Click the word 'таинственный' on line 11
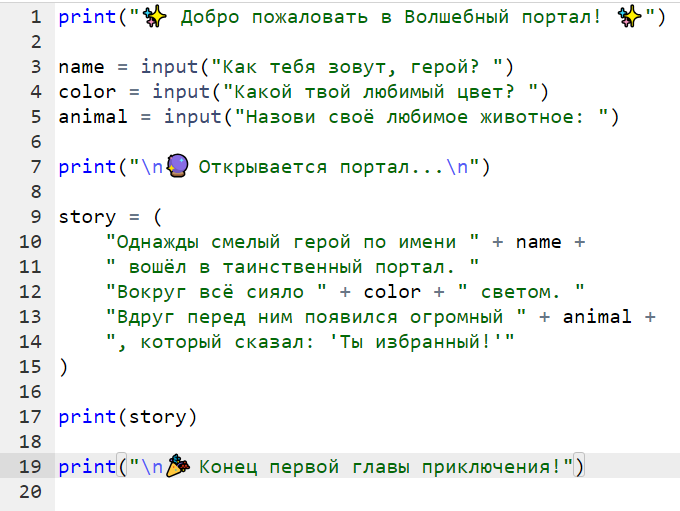680x511 pixels. click(x=292, y=267)
